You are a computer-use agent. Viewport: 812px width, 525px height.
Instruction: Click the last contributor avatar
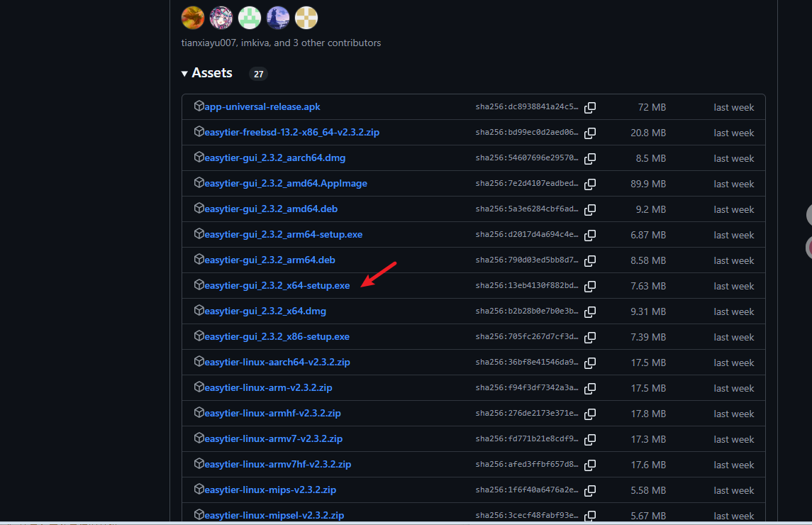[306, 18]
